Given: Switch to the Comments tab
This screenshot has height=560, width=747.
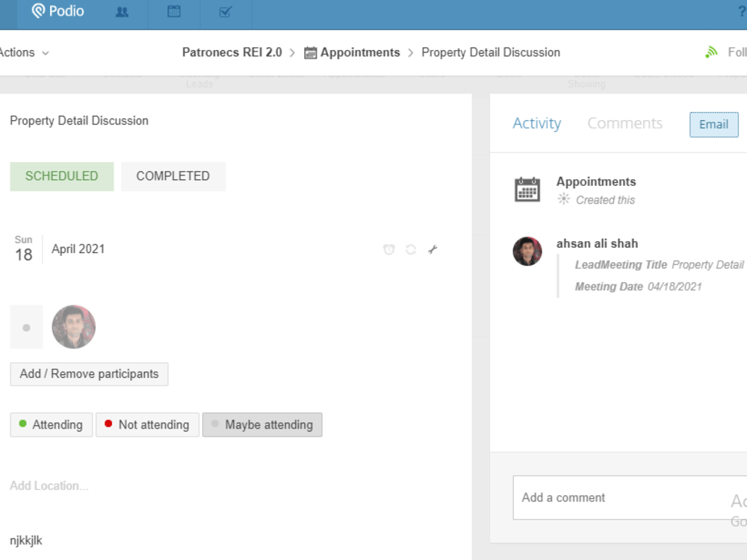Looking at the screenshot, I should click(x=624, y=123).
